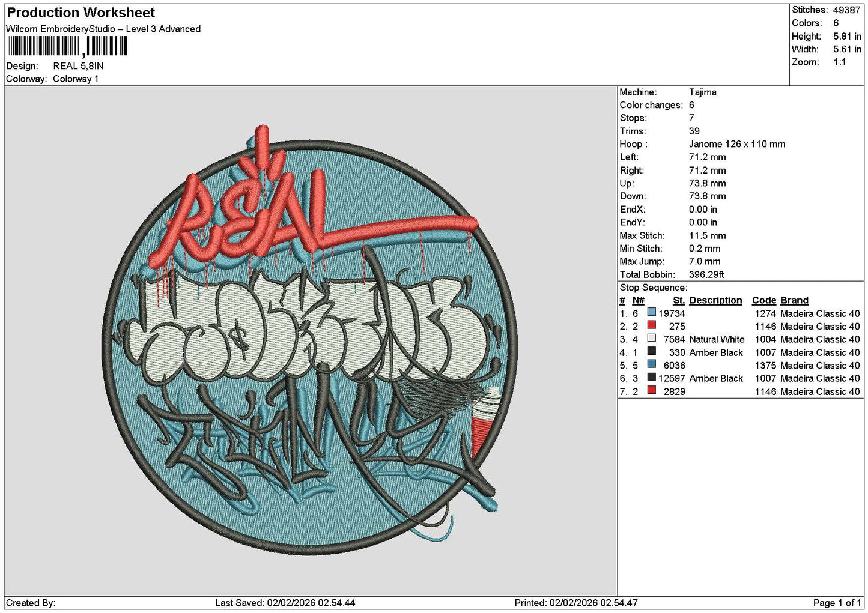The height and width of the screenshot is (613, 868).
Task: Click the red swatch beside 275 stitches
Action: point(651,326)
